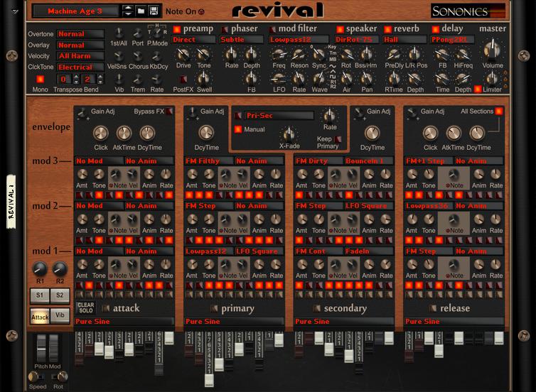This screenshot has width=536, height=392.
Task: Click the mod filter Freq knob
Action: click(x=279, y=54)
